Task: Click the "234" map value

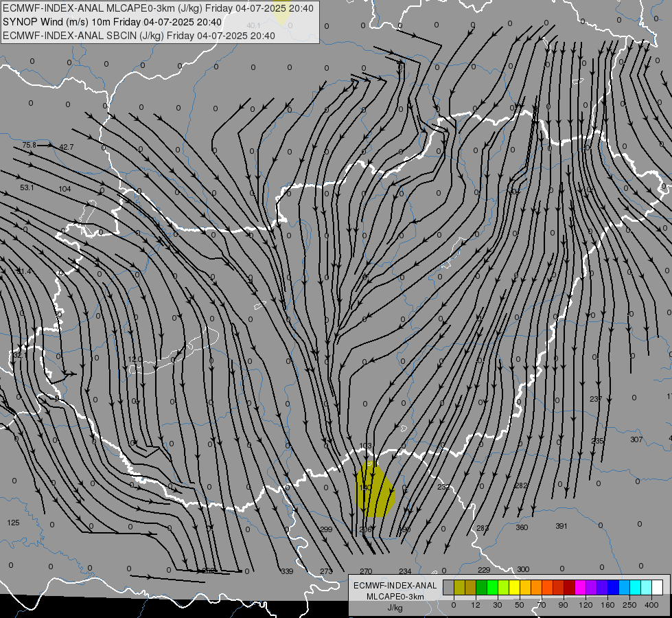Action: point(405,571)
